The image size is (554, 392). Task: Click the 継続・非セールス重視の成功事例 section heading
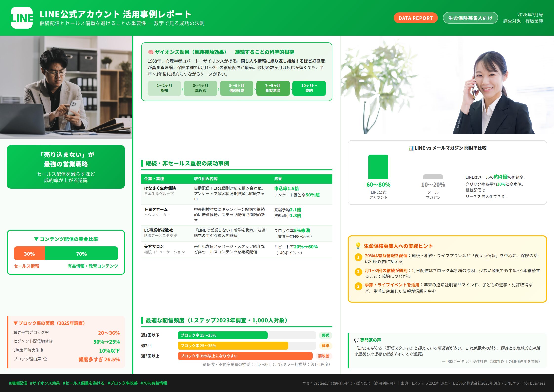[187, 163]
